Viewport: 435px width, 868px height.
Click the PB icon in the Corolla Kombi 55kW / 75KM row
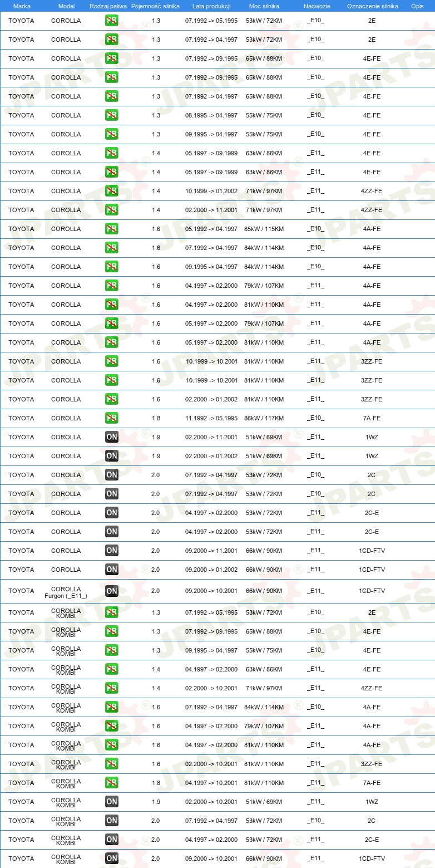tap(111, 650)
